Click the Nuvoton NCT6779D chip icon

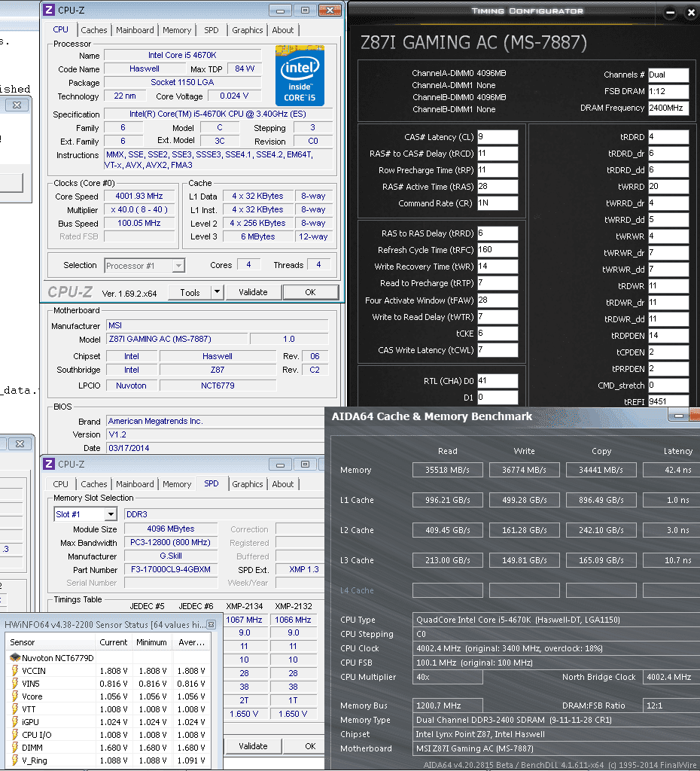pos(15,657)
